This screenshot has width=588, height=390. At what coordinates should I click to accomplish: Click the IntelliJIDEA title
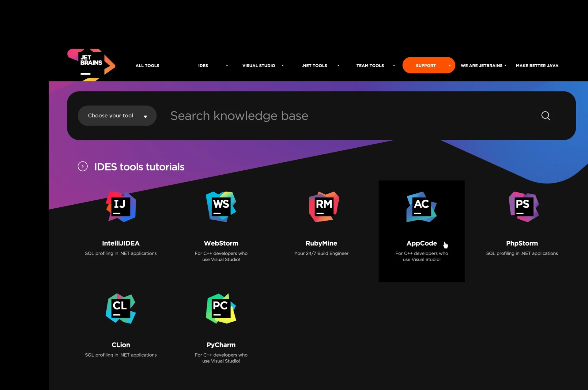[121, 243]
